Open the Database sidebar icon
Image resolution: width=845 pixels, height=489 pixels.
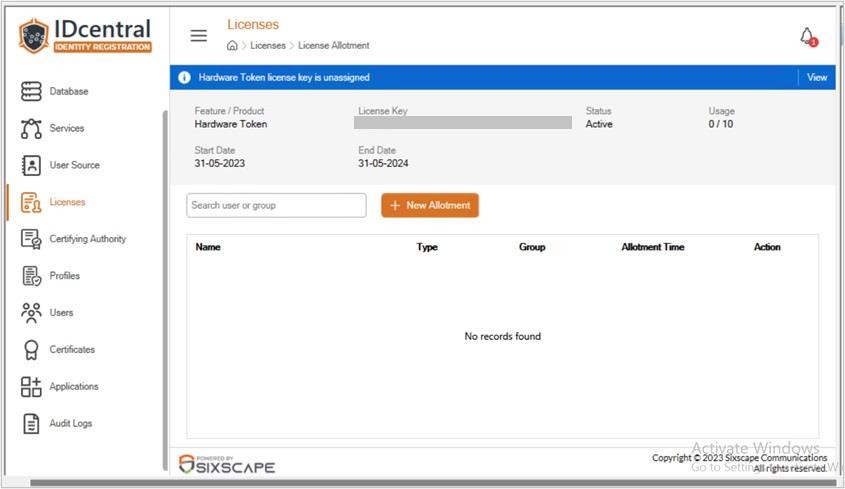pos(31,91)
